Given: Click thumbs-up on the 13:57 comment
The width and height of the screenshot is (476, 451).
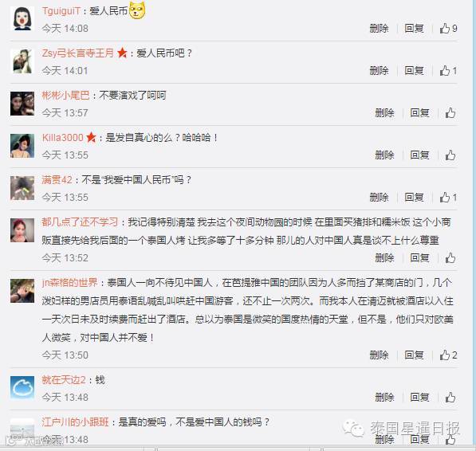Looking at the screenshot, I should pyautogui.click(x=450, y=113).
